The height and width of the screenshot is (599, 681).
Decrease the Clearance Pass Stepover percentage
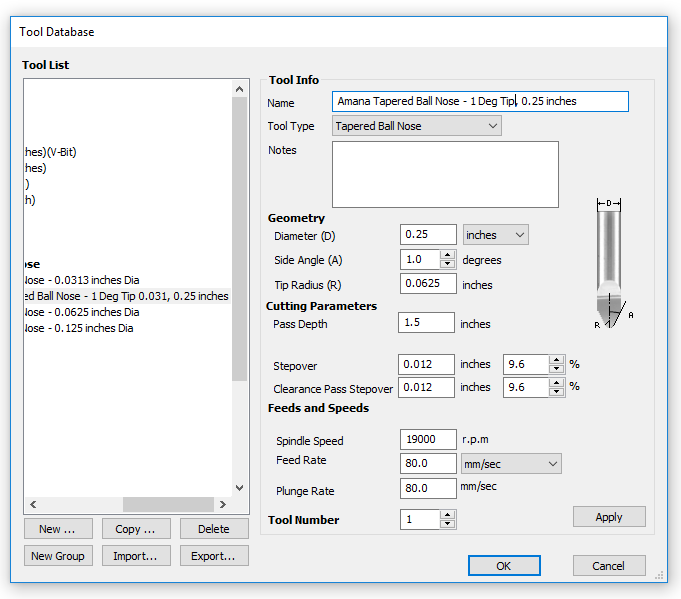pyautogui.click(x=558, y=392)
